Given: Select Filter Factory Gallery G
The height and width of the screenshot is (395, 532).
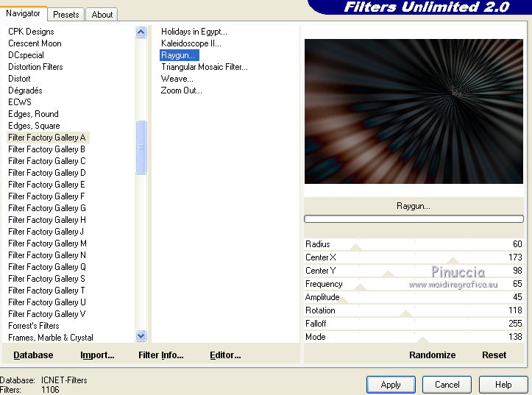Looking at the screenshot, I should [47, 208].
